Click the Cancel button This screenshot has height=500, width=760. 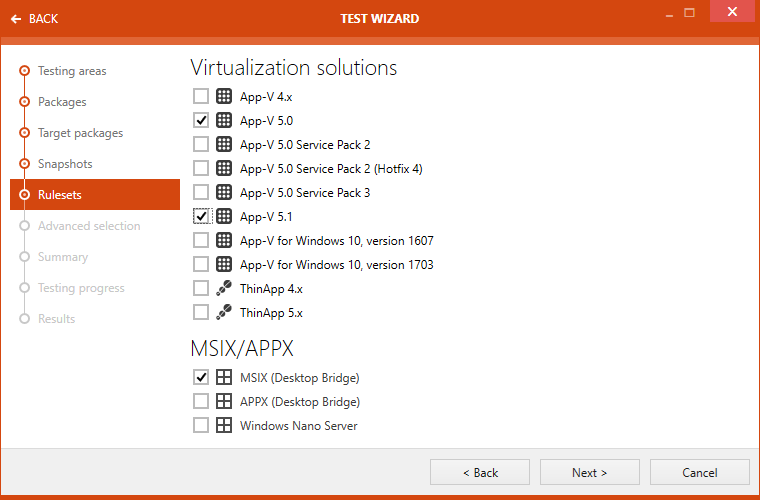coord(699,472)
